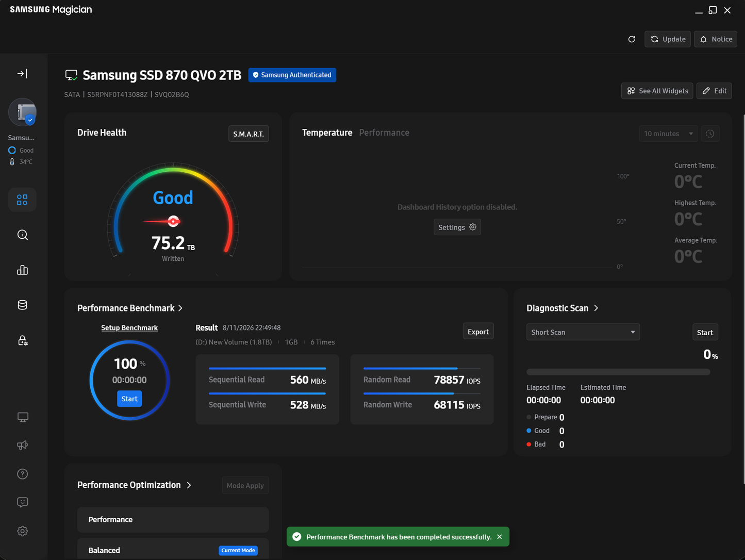The width and height of the screenshot is (745, 560).
Task: Expand the Performance Benchmark section arrow
Action: (x=180, y=308)
